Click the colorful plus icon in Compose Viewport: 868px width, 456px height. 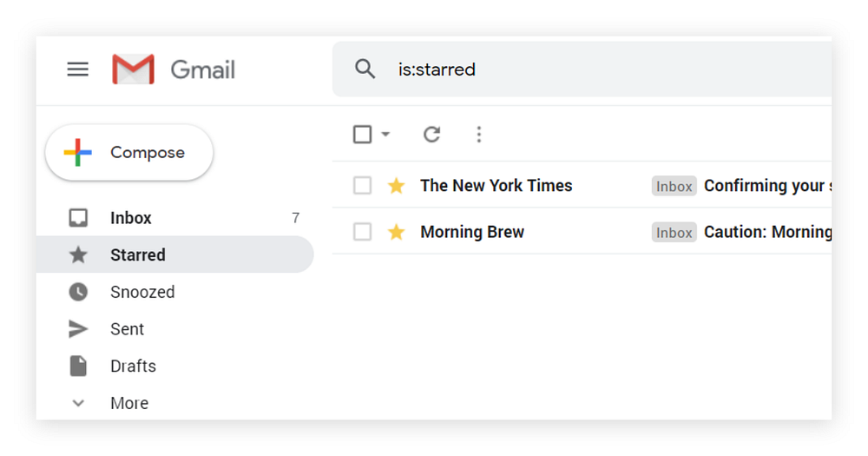77,152
